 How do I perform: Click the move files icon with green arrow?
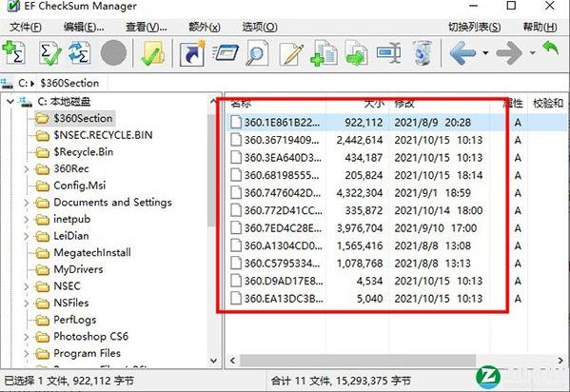click(x=356, y=53)
